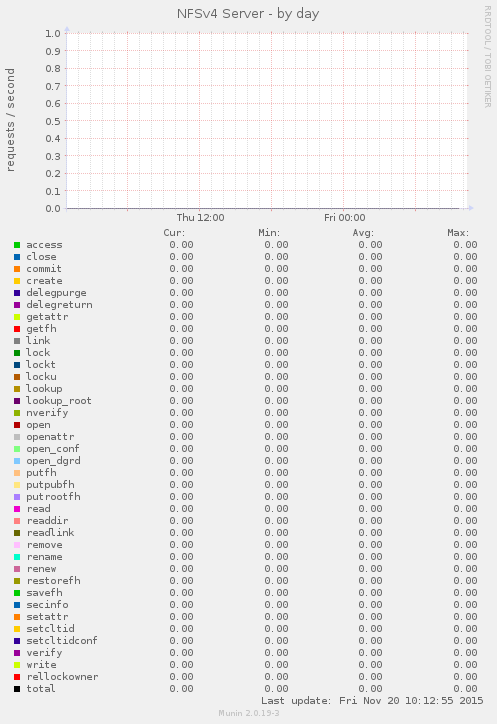This screenshot has height=724, width=497.
Task: Click the 'lookup_root' legend label
Action: pos(59,401)
